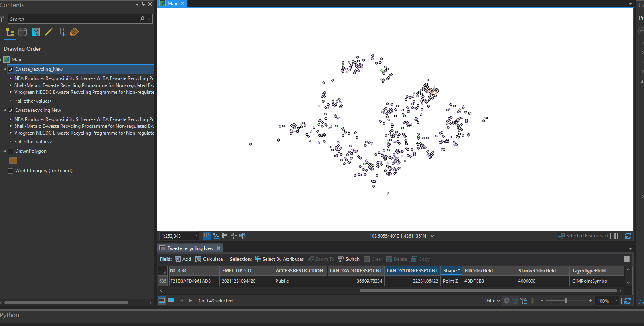This screenshot has width=644, height=326.
Task: Refresh the map view
Action: click(628, 236)
